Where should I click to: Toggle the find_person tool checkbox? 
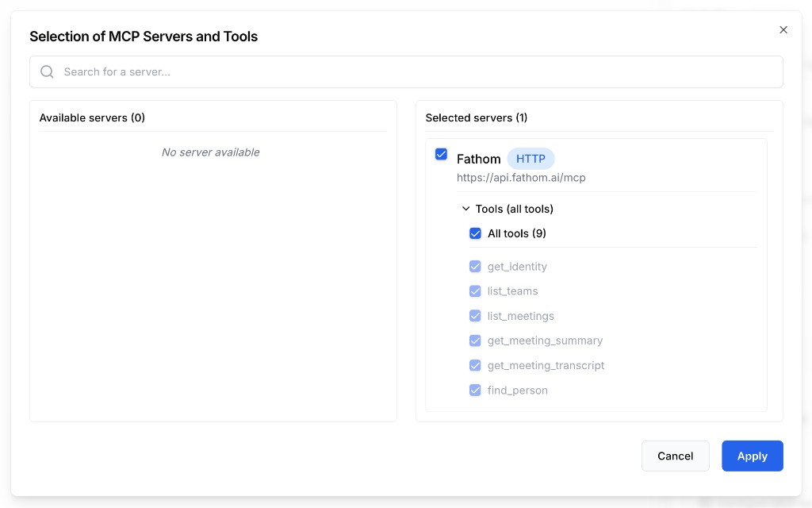point(475,391)
